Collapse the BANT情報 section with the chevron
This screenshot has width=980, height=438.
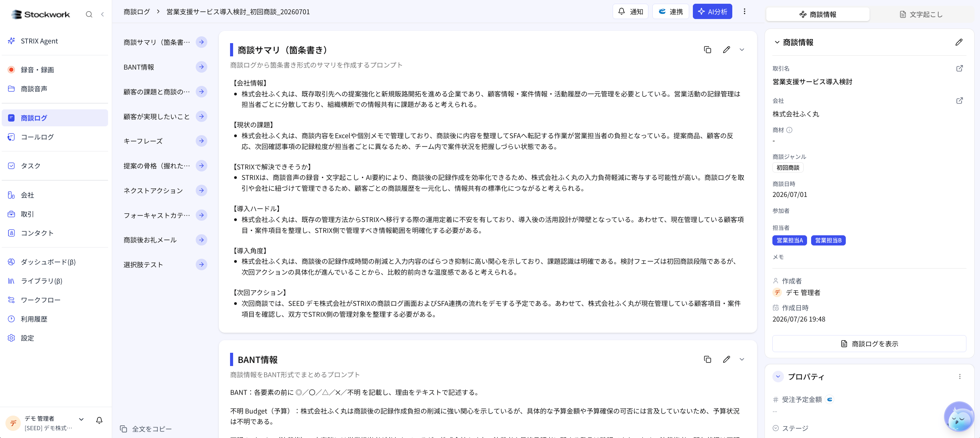[742, 359]
